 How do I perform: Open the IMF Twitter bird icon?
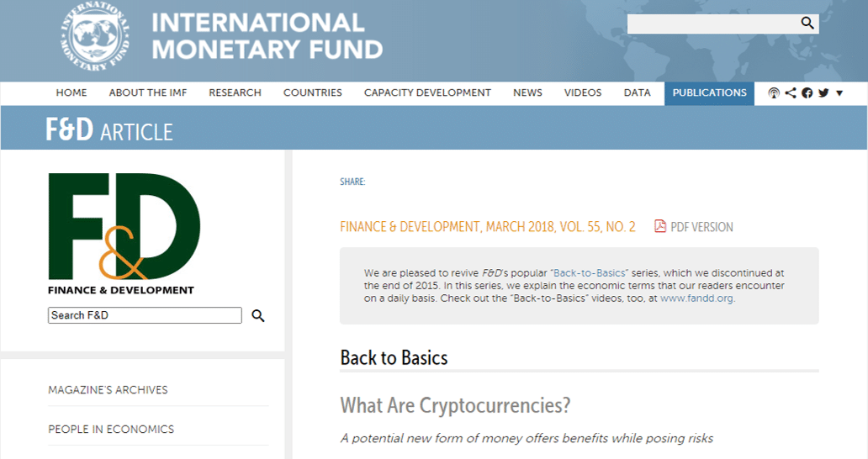coord(823,93)
